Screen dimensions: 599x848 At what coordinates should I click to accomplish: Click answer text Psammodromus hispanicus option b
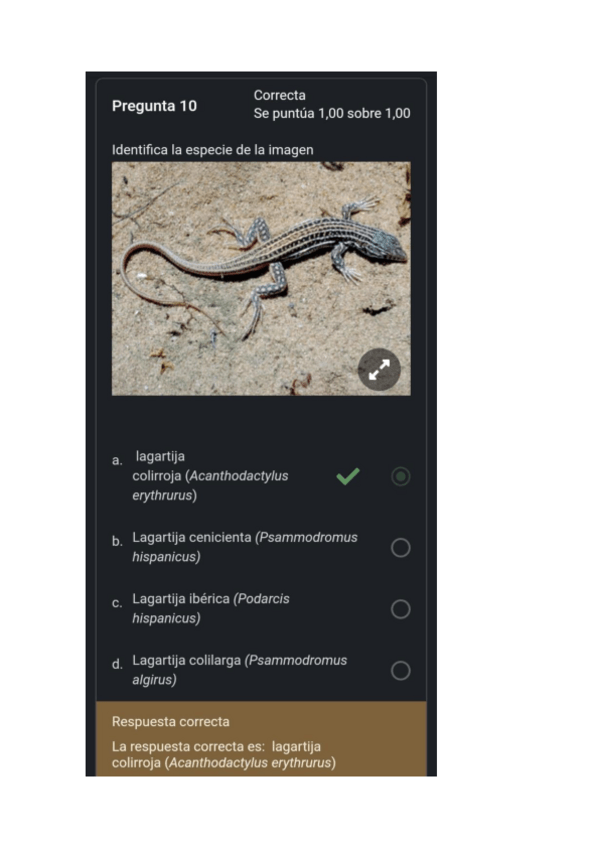tap(244, 547)
